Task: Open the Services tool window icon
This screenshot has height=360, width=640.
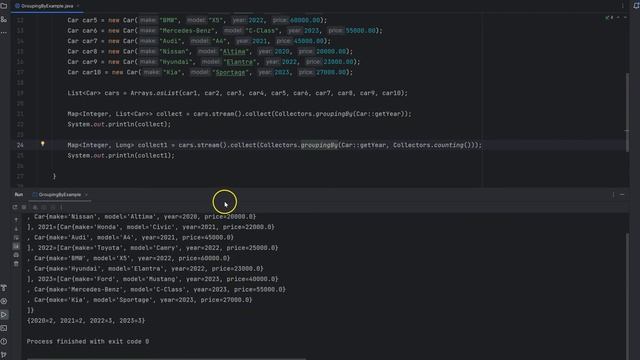Action: 4,301
